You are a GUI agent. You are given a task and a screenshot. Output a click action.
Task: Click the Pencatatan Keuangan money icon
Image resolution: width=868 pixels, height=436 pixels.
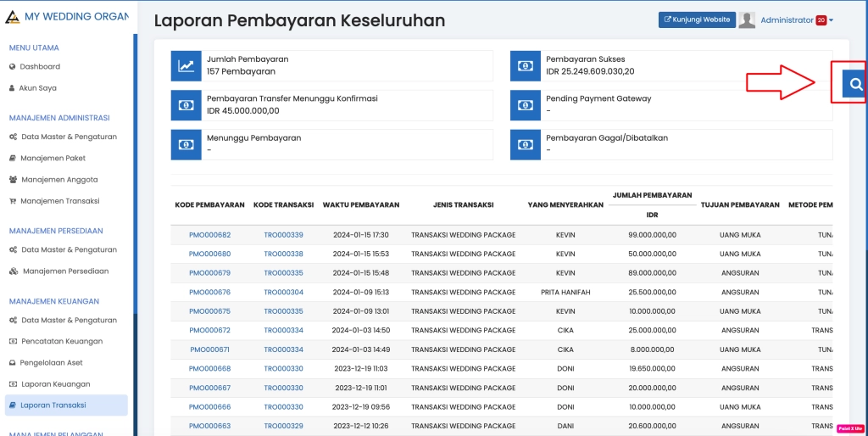click(14, 341)
